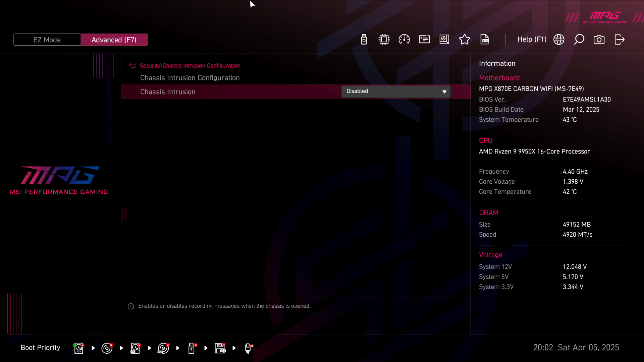Image resolution: width=644 pixels, height=362 pixels.
Task: Select the USB key boot device
Action: point(192,348)
